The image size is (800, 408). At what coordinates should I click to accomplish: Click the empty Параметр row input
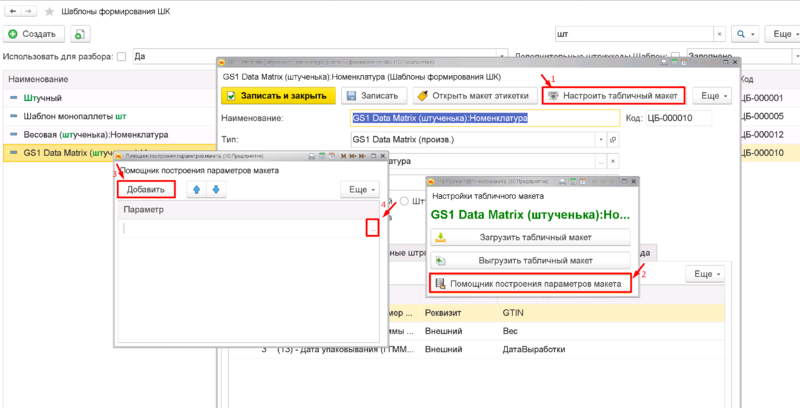[x=244, y=229]
